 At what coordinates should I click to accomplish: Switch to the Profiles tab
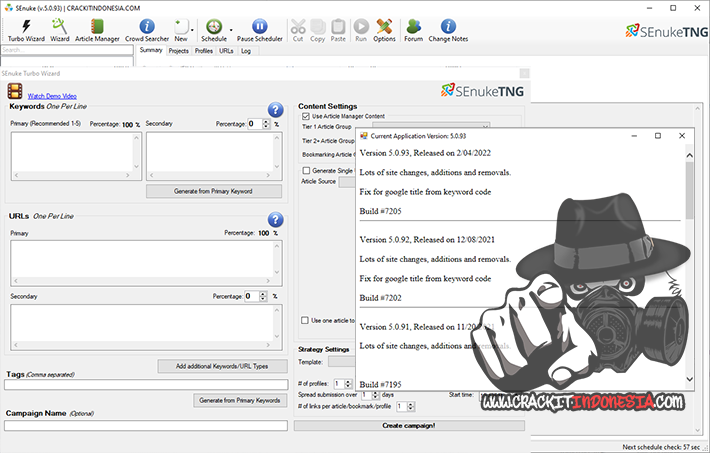click(204, 50)
